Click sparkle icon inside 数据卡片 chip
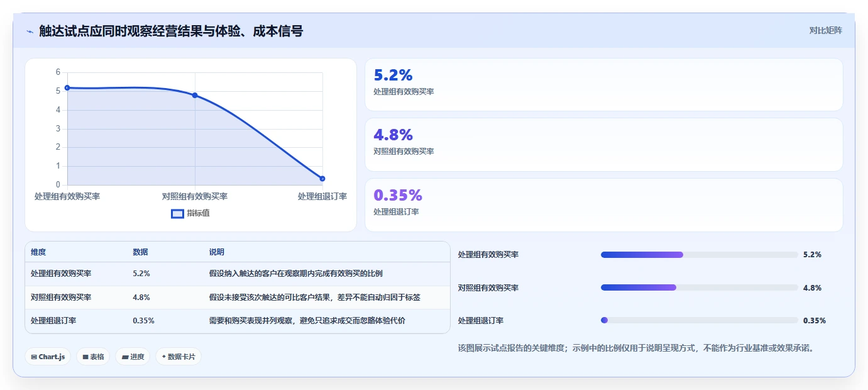This screenshot has width=868, height=390. pyautogui.click(x=163, y=357)
